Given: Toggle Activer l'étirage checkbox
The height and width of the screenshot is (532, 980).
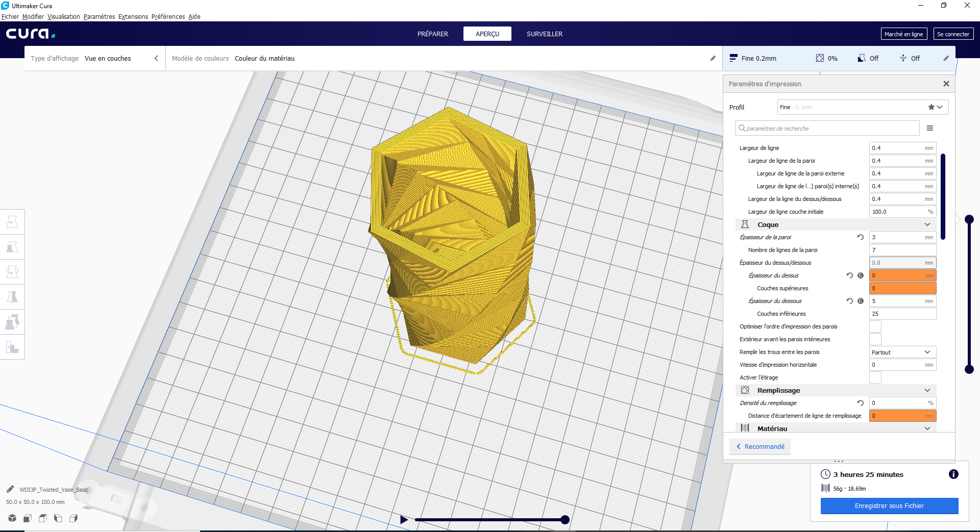Looking at the screenshot, I should [875, 377].
